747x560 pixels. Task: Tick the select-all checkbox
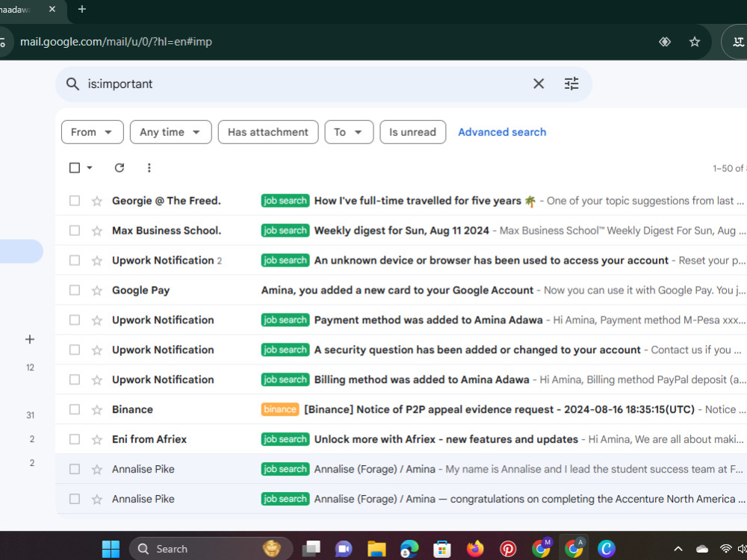74,167
